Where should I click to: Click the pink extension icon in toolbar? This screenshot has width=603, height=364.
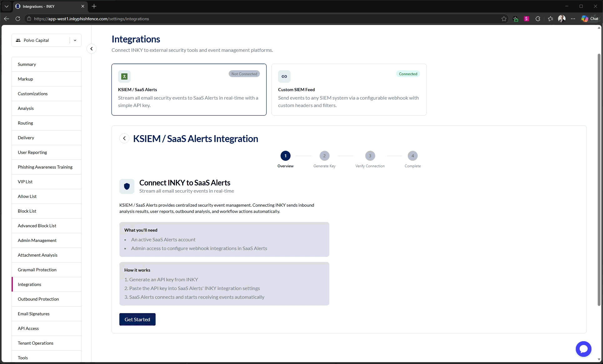click(x=526, y=19)
